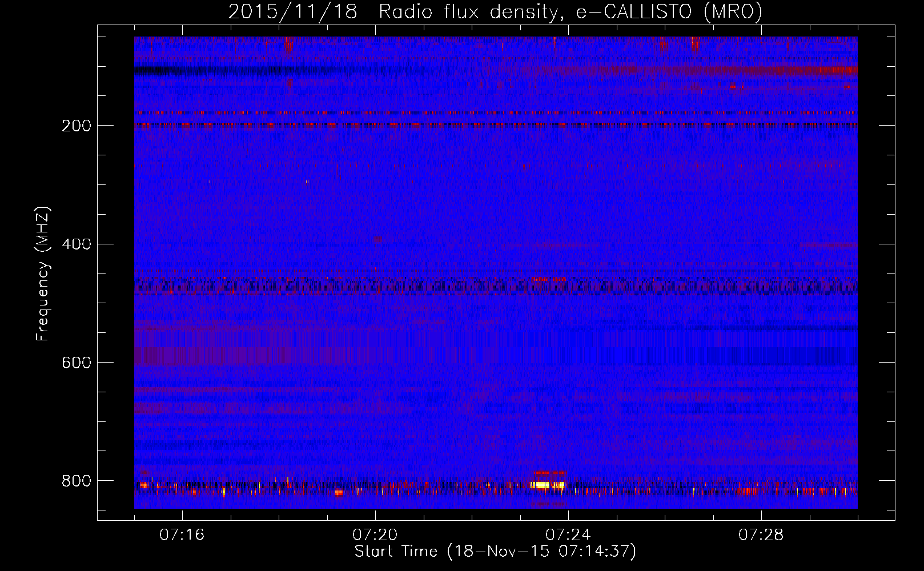Image resolution: width=924 pixels, height=571 pixels.
Task: Click the '200' frequency axis label
Action: (76, 126)
